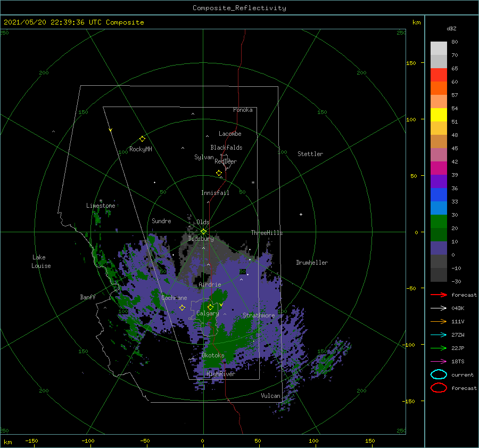The image size is (479, 448).
Task: Click the red swatch in dBZ scale
Action: (439, 75)
